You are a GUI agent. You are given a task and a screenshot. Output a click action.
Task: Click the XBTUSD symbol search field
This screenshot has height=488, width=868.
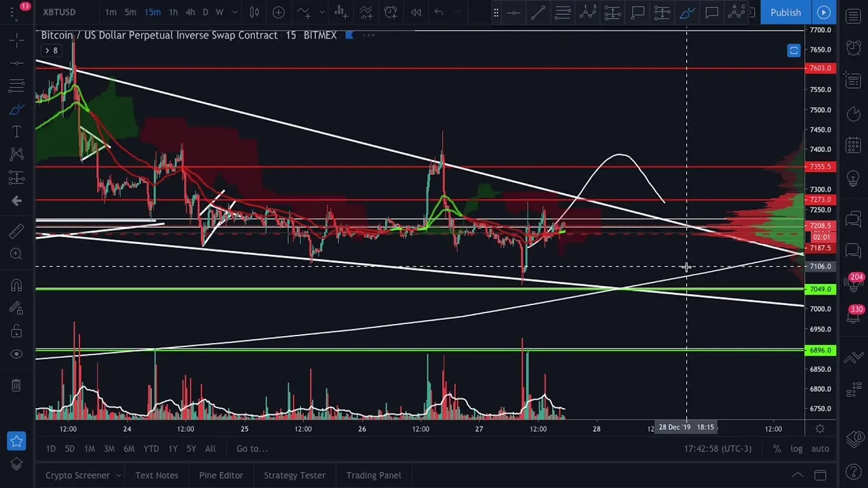(x=60, y=12)
